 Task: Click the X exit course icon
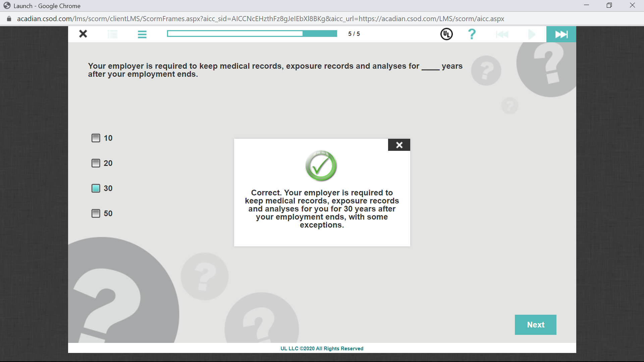(x=83, y=34)
